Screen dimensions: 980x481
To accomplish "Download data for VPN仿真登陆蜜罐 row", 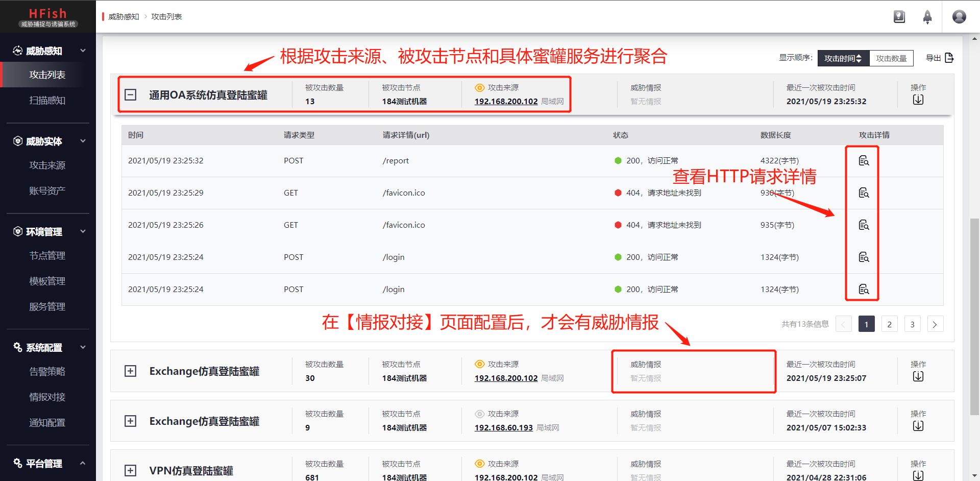I will [x=918, y=475].
